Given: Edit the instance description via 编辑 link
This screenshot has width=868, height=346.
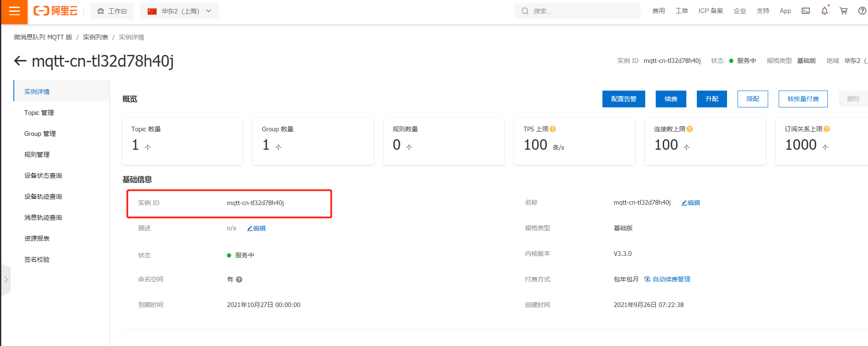Looking at the screenshot, I should [x=257, y=229].
